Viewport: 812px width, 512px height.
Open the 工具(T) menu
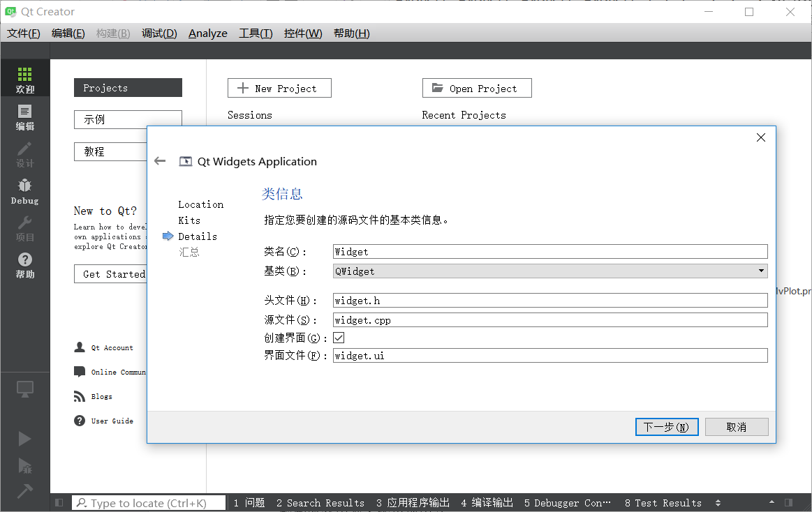256,33
